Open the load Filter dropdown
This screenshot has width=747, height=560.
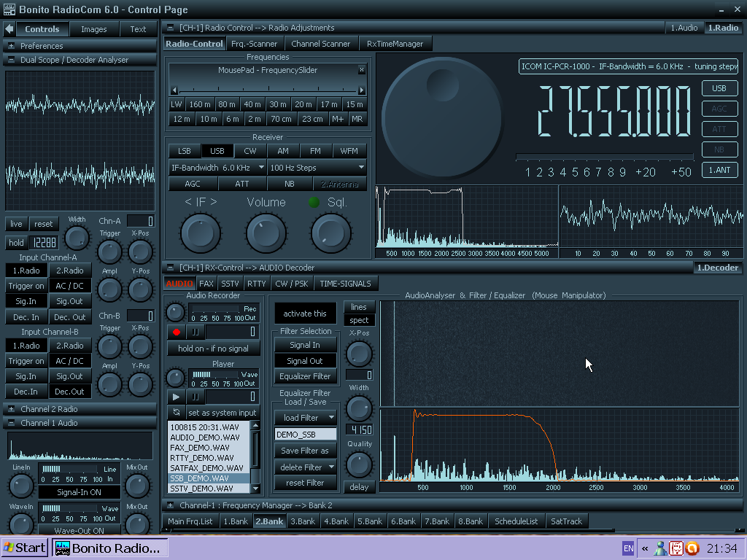(x=305, y=418)
